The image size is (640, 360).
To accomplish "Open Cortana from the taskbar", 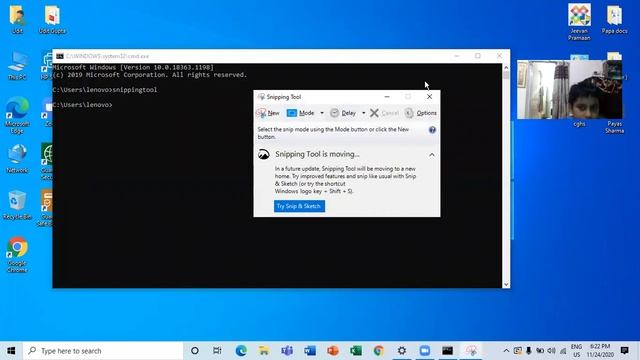I will coord(195,351).
